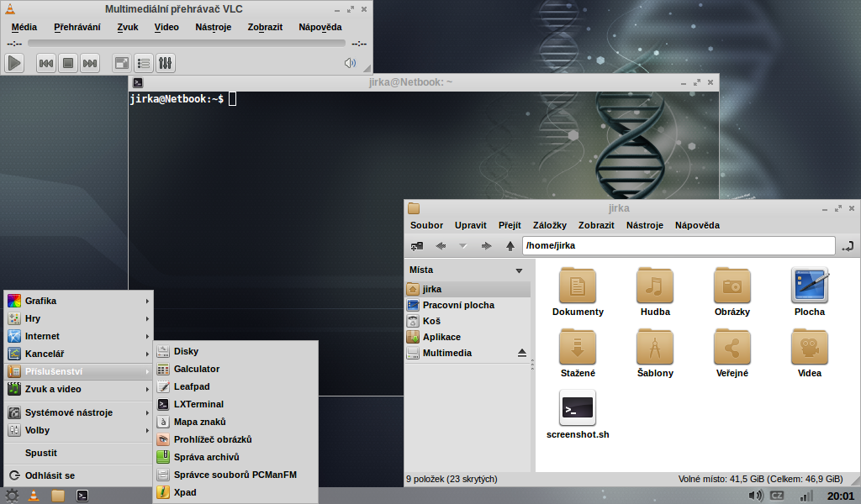Open Mapa znaků character map
The height and width of the screenshot is (504, 861).
(x=235, y=422)
